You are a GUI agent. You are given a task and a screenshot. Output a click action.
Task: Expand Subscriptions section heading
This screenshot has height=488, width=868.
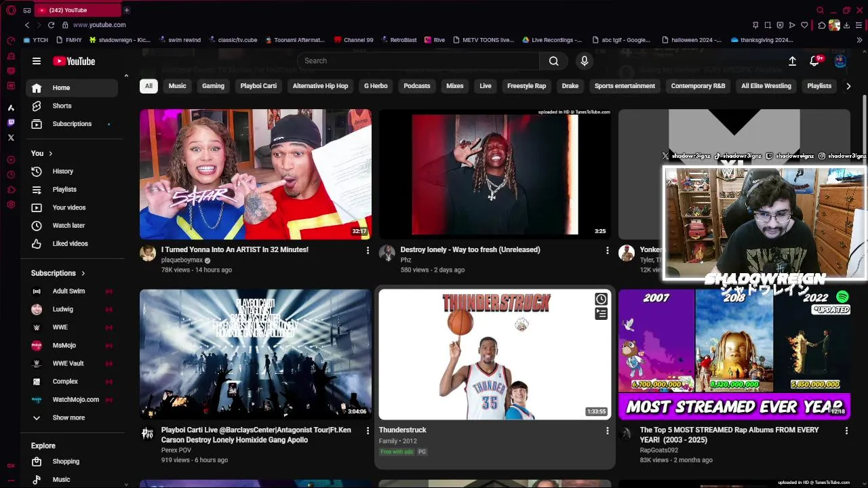click(58, 273)
